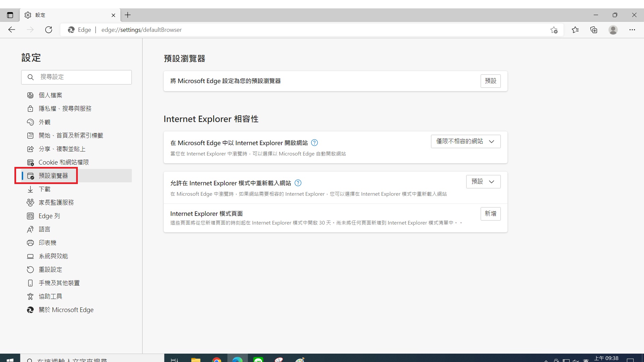Image resolution: width=644 pixels, height=362 pixels.
Task: Open the Collections icon
Action: pyautogui.click(x=594, y=30)
